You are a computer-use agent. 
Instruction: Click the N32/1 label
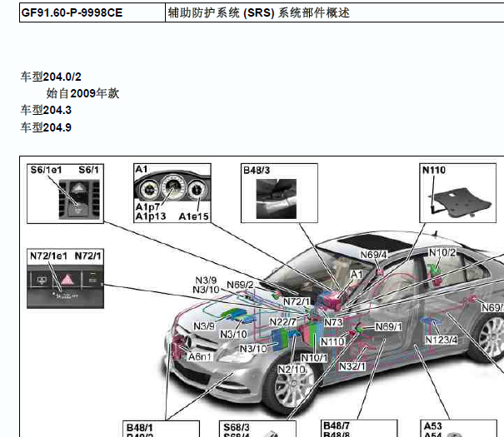point(352,366)
